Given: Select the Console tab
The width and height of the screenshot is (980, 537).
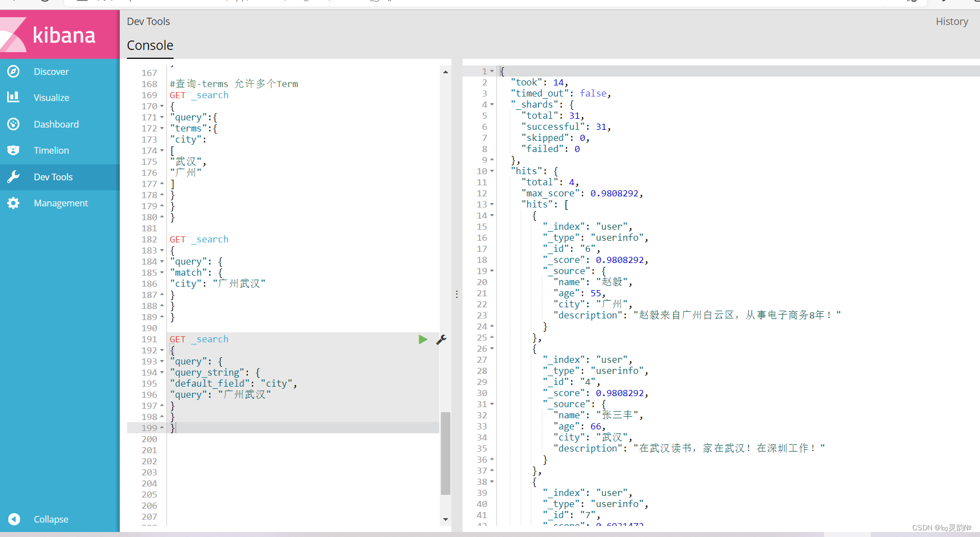Looking at the screenshot, I should (150, 45).
